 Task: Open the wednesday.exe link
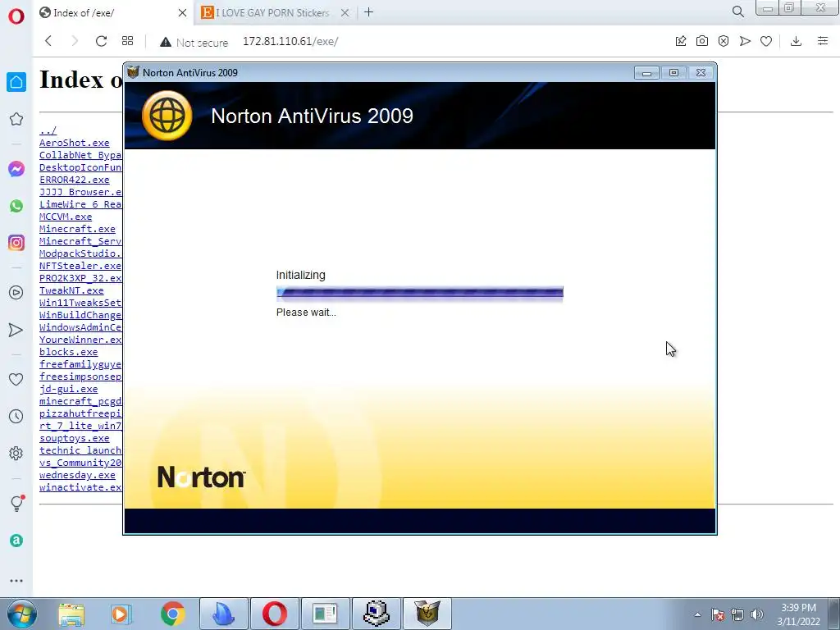77,476
